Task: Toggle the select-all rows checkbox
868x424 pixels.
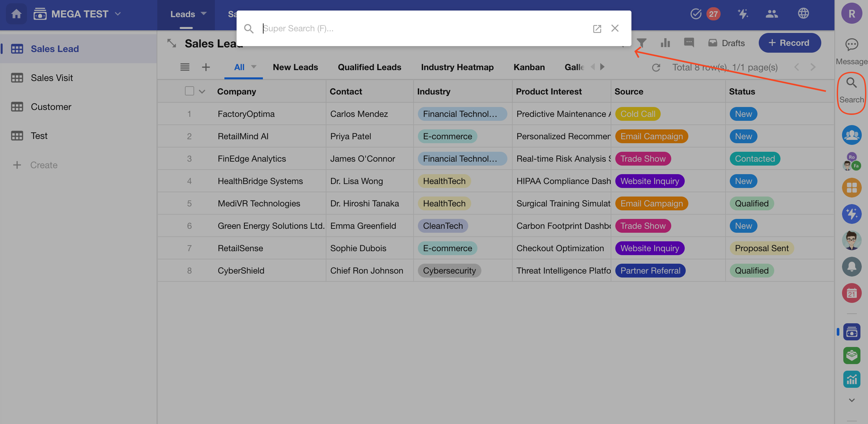Action: pyautogui.click(x=190, y=91)
